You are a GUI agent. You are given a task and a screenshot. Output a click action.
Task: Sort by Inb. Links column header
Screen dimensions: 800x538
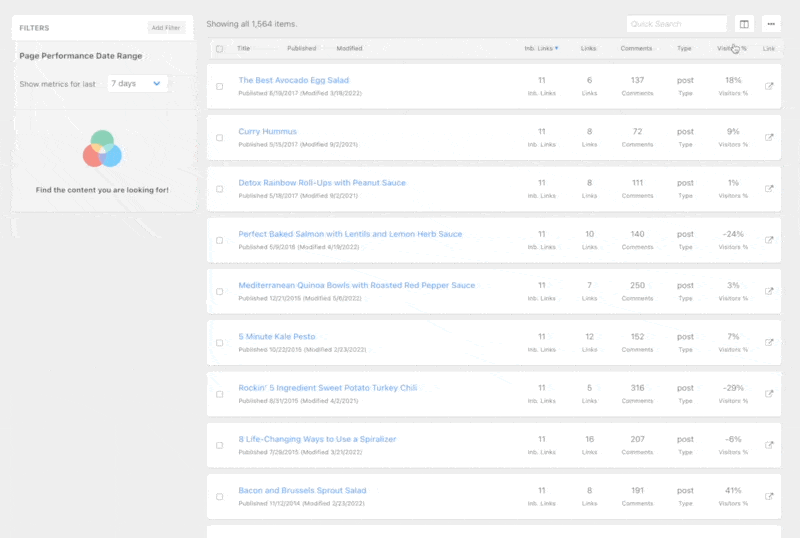click(538, 48)
